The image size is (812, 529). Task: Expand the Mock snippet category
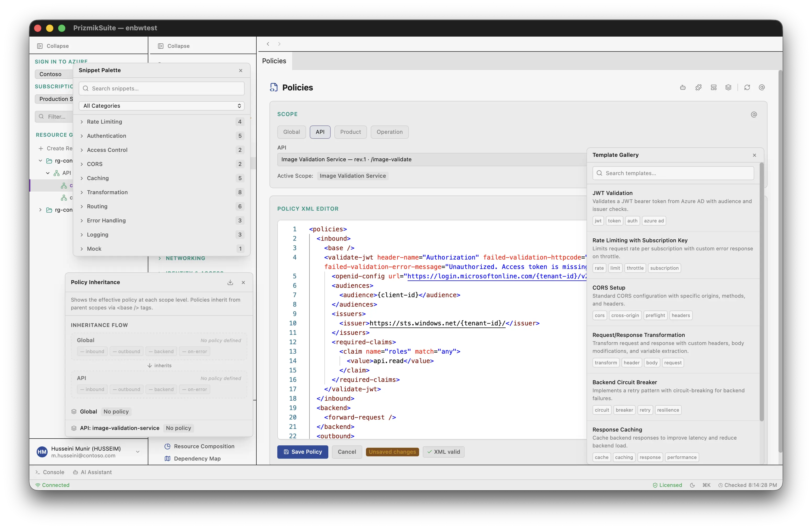click(161, 249)
